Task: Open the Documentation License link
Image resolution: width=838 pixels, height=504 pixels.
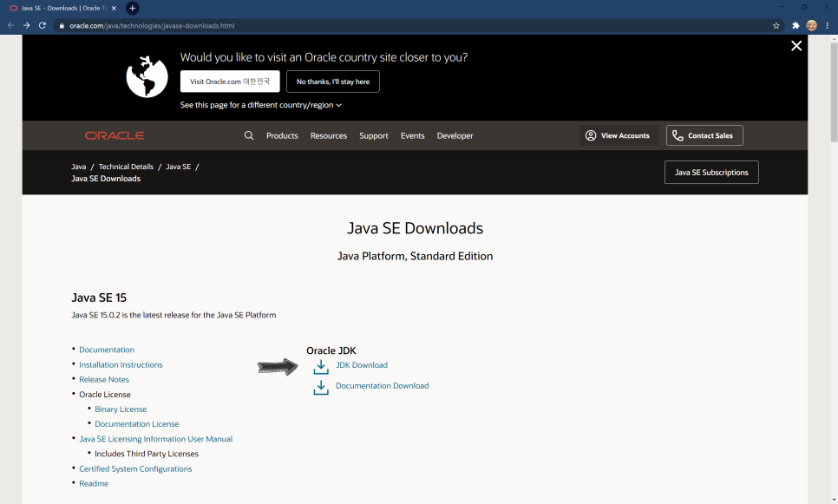Action: 137,424
